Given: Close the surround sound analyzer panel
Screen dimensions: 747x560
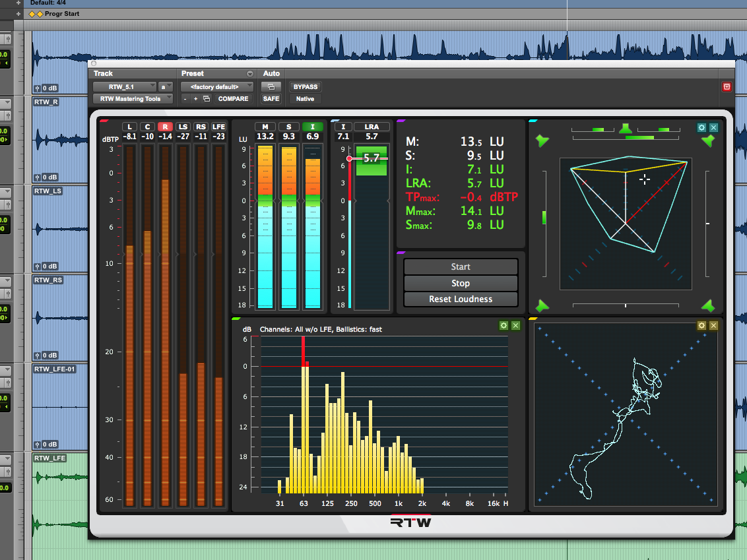Looking at the screenshot, I should click(x=713, y=127).
